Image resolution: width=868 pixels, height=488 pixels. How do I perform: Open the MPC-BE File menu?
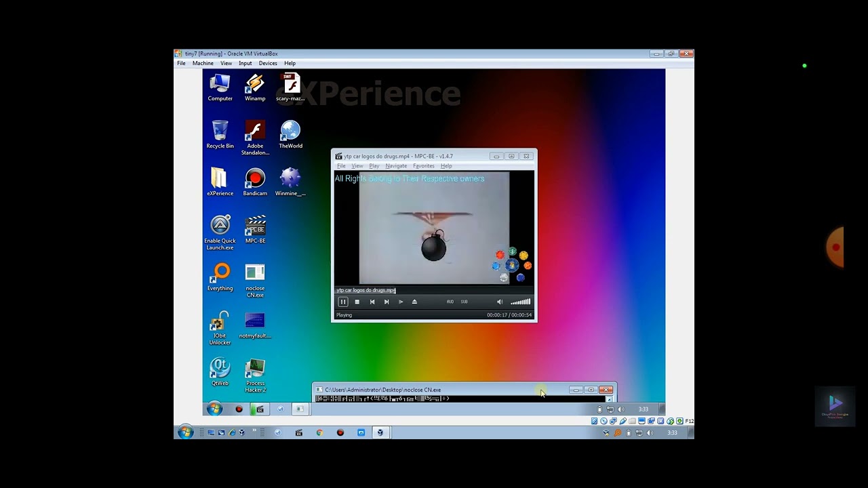[341, 166]
